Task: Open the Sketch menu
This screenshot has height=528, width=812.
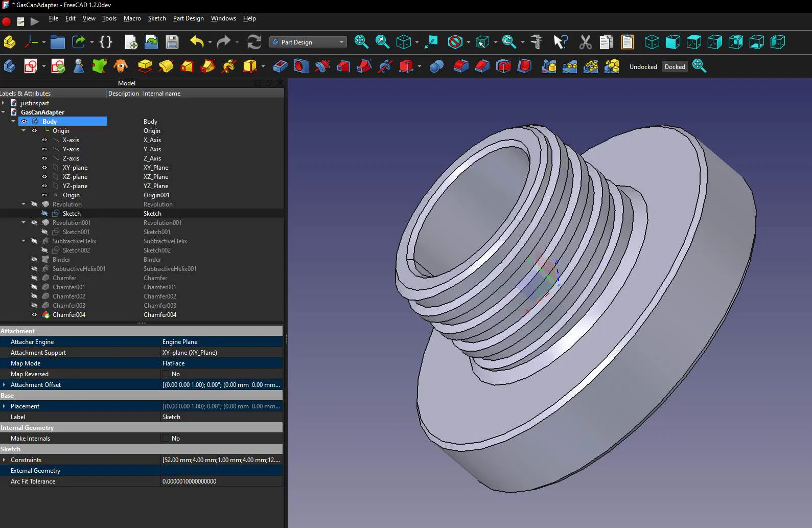Action: point(157,18)
